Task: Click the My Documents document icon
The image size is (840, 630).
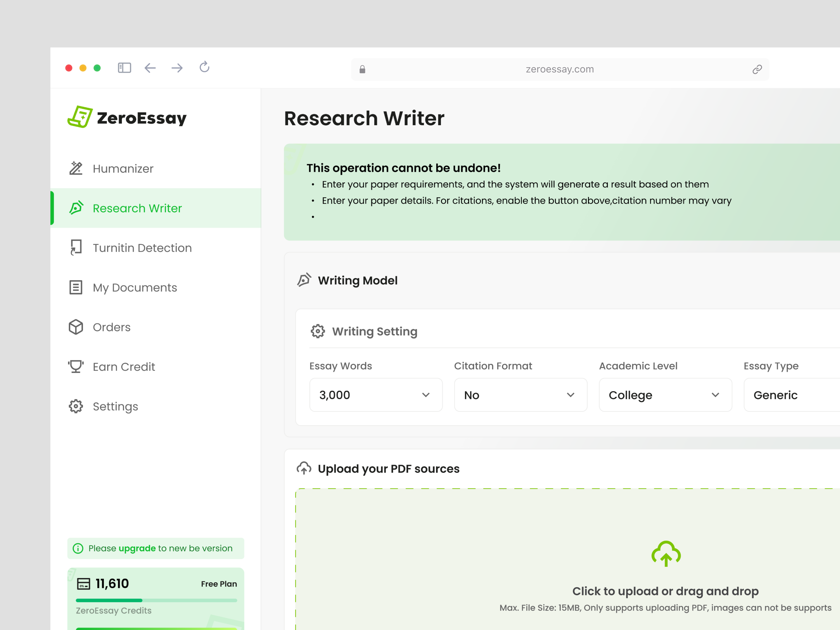Action: click(76, 287)
